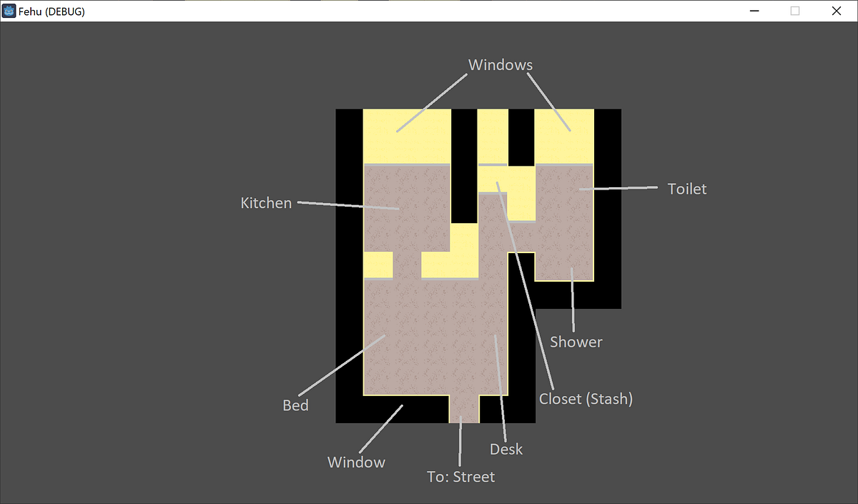Select the Shower location

[x=572, y=265]
